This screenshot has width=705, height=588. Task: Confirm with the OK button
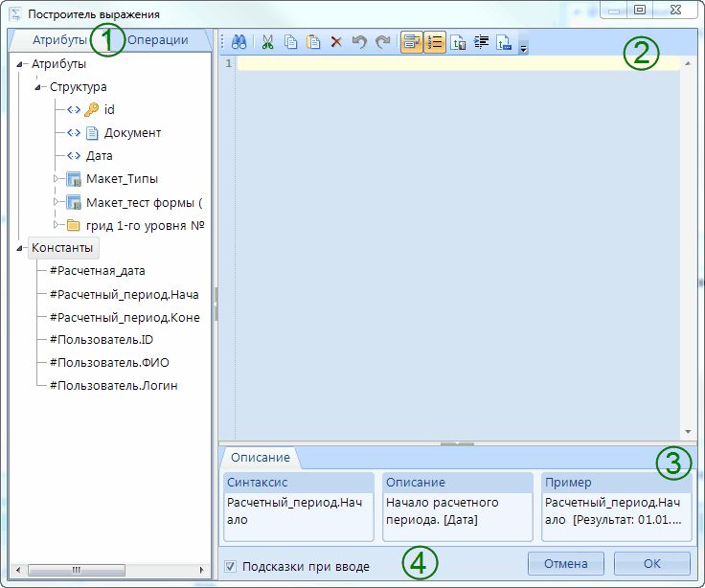pyautogui.click(x=651, y=563)
